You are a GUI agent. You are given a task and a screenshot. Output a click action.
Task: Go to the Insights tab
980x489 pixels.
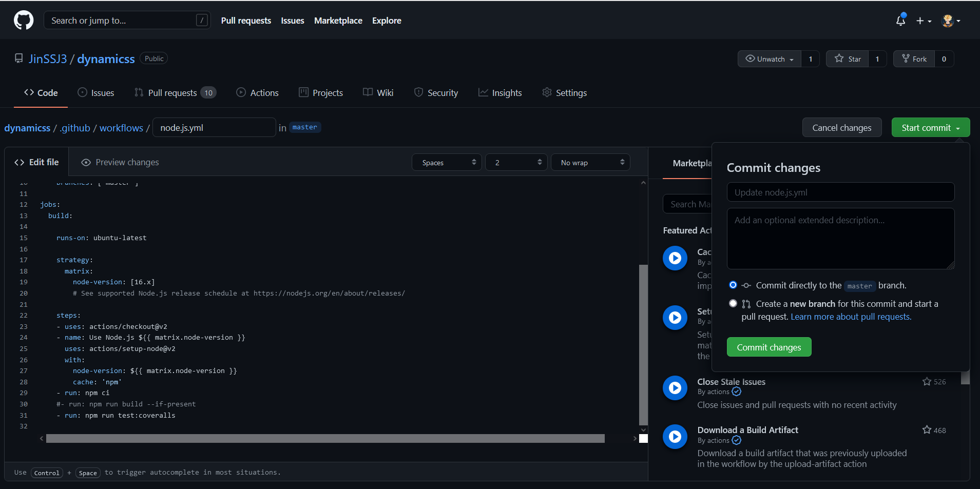[x=500, y=93]
